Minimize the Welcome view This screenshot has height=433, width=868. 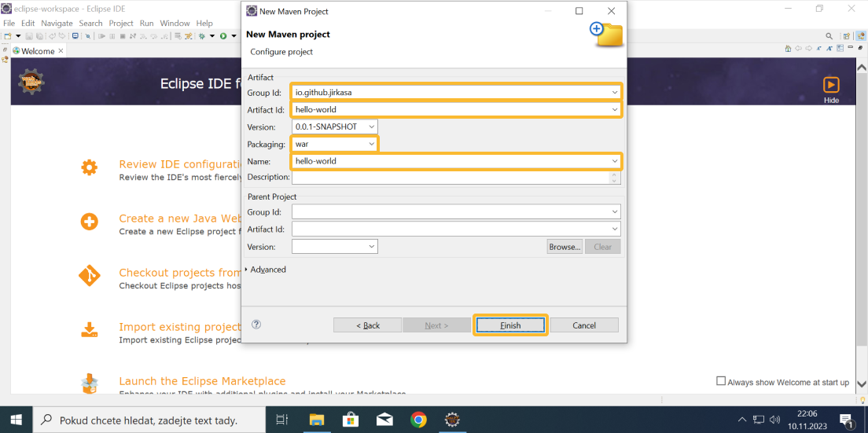pyautogui.click(x=850, y=47)
